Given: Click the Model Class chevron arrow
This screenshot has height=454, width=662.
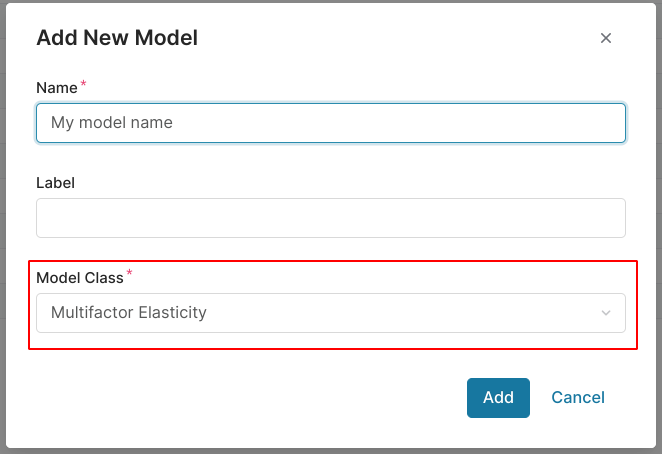Looking at the screenshot, I should click(605, 313).
